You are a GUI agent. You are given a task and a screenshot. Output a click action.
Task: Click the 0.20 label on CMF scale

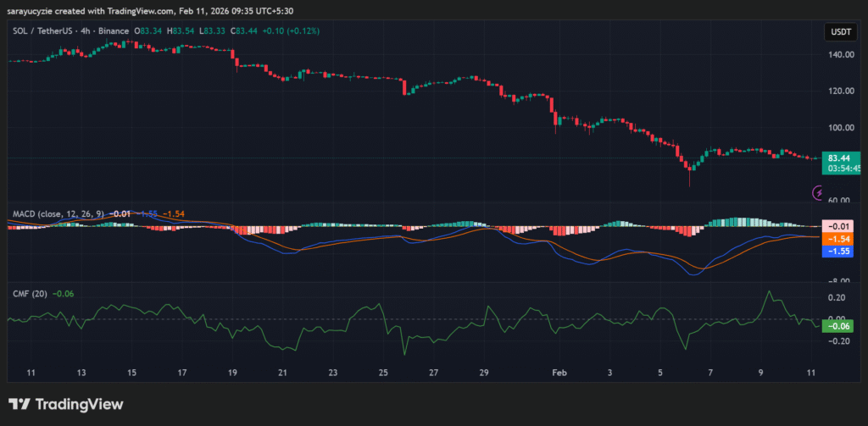pyautogui.click(x=839, y=298)
